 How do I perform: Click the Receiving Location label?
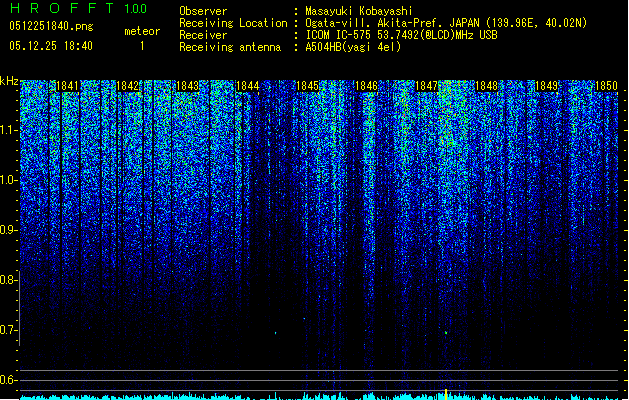(x=233, y=23)
